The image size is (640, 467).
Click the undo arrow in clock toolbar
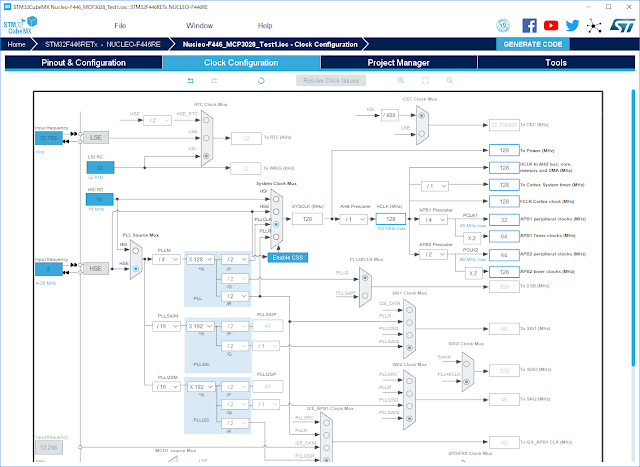point(190,80)
